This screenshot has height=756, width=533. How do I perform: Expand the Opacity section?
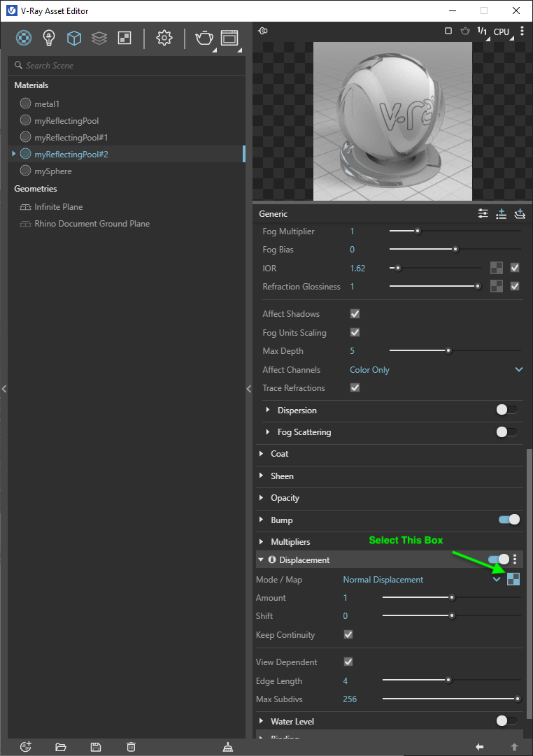(261, 497)
